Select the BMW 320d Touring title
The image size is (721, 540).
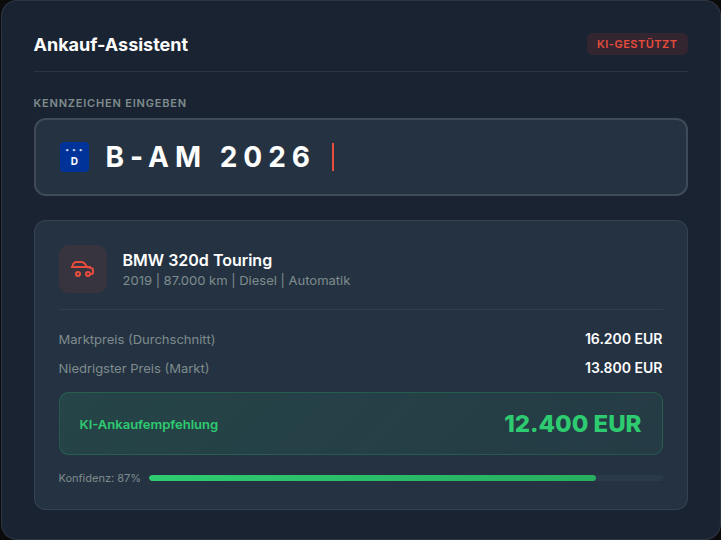pos(197,260)
